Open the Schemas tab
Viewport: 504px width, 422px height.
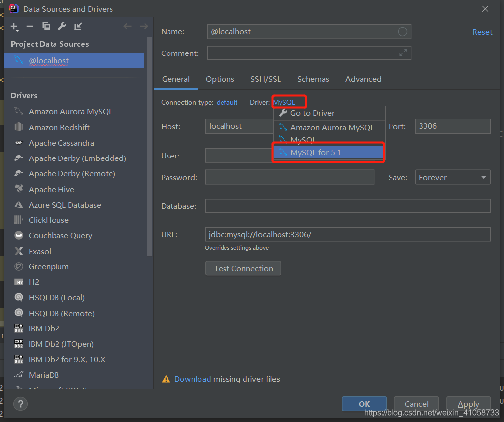click(x=313, y=79)
